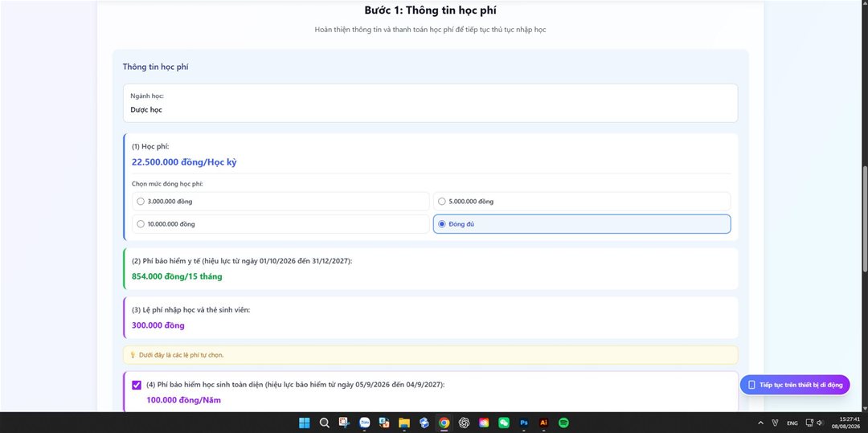The image size is (868, 433).
Task: Open Spotify from the taskbar
Action: coord(563,423)
